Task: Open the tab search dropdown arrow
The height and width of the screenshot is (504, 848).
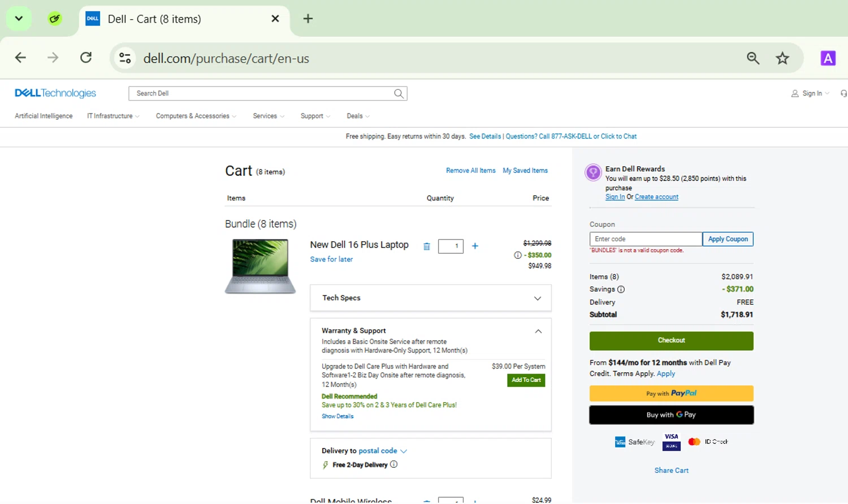Action: point(19,19)
